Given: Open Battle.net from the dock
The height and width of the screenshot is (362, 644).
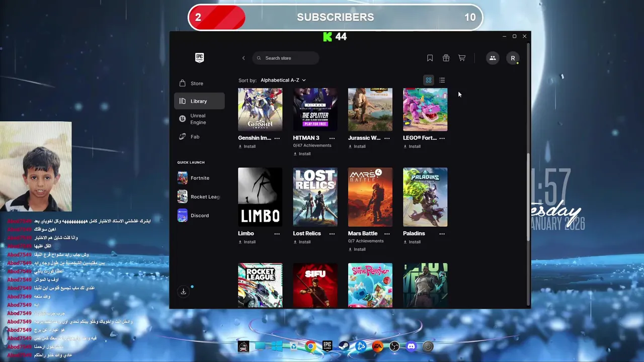Looking at the screenshot, I should coord(361,346).
